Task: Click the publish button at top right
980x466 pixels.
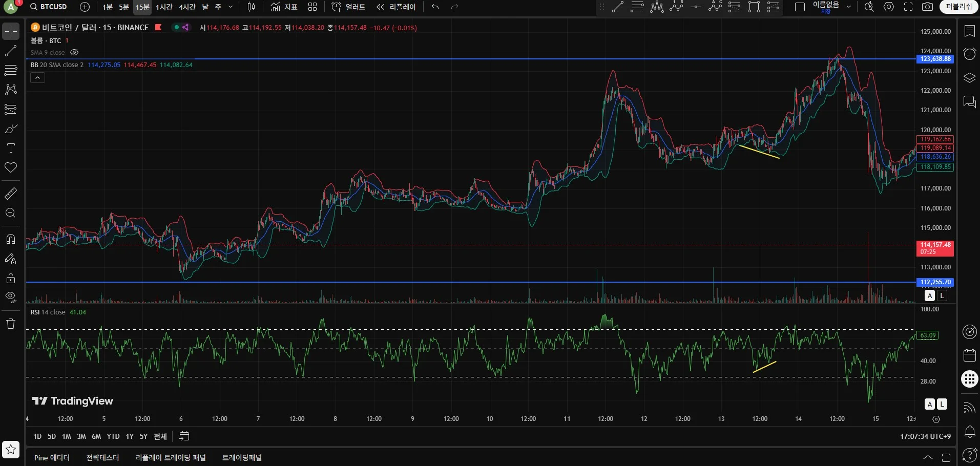Action: [958, 7]
